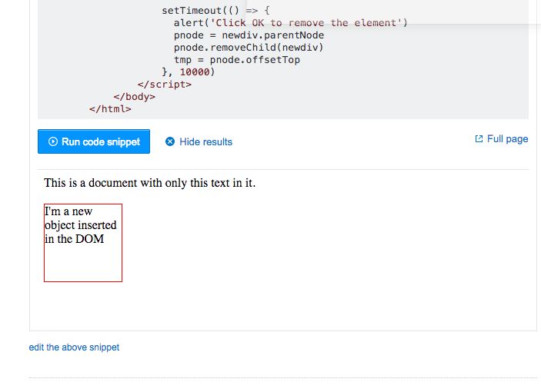Click the "}, 10000)" timeout value line
Image resolution: width=541 pixels, height=392 pixels.
(189, 72)
